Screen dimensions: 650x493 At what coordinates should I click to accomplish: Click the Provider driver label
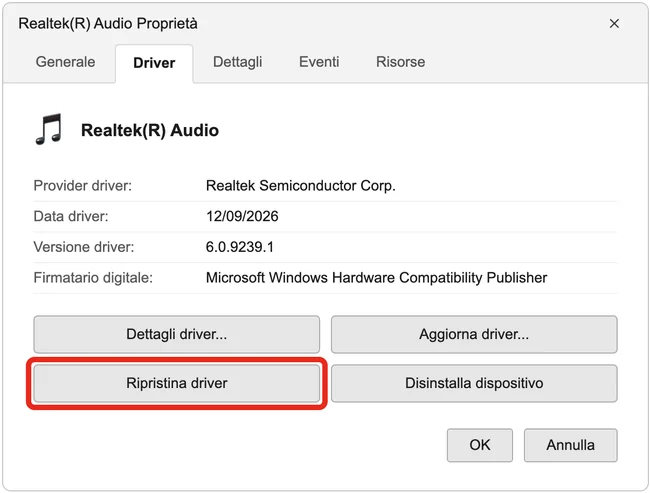82,186
